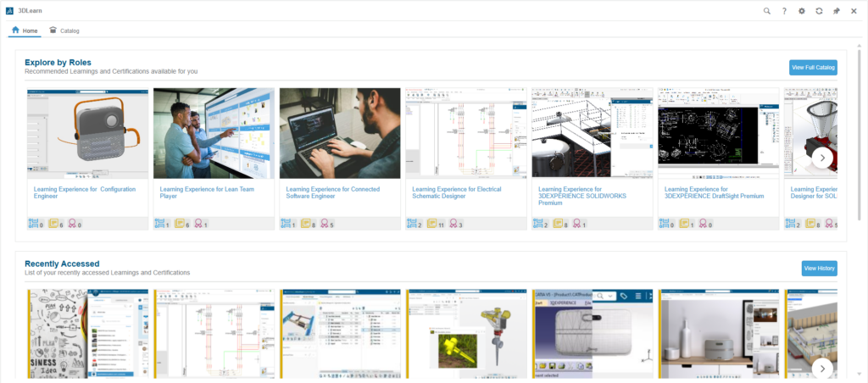Click course icon on SOLIDWORKS Premium card
Viewport: 868px width, 383px height.
tap(558, 224)
